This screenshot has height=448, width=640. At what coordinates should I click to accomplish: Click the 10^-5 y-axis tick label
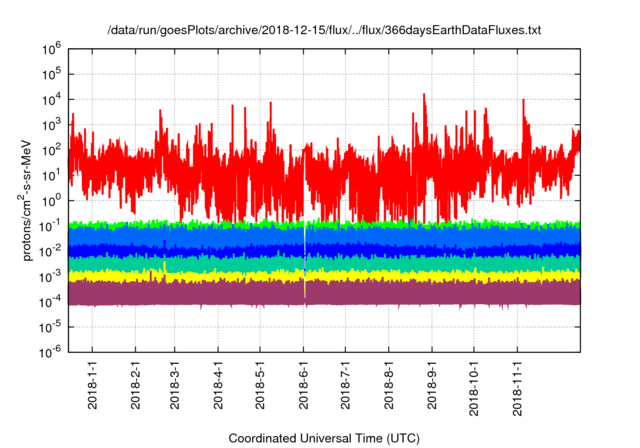50,327
